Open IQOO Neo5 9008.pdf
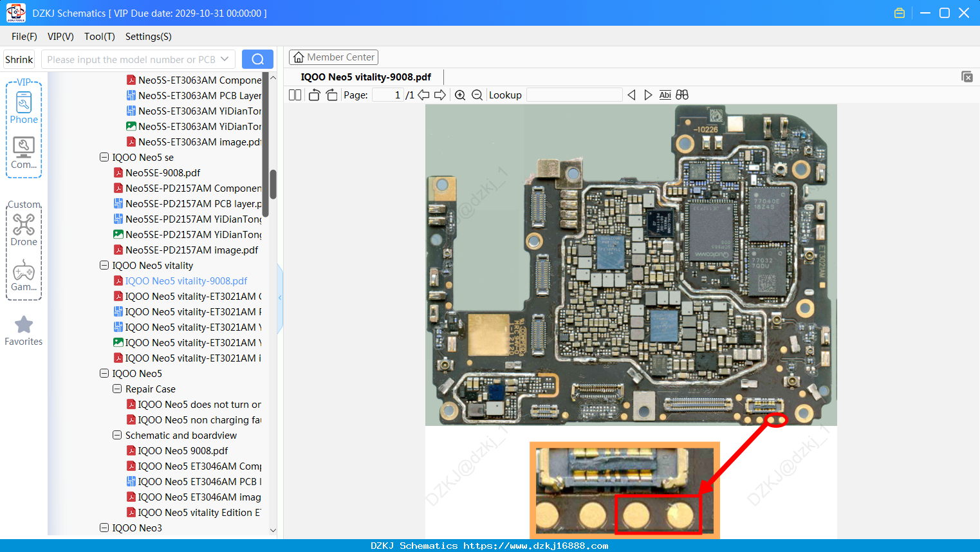The image size is (980, 552). 183,450
